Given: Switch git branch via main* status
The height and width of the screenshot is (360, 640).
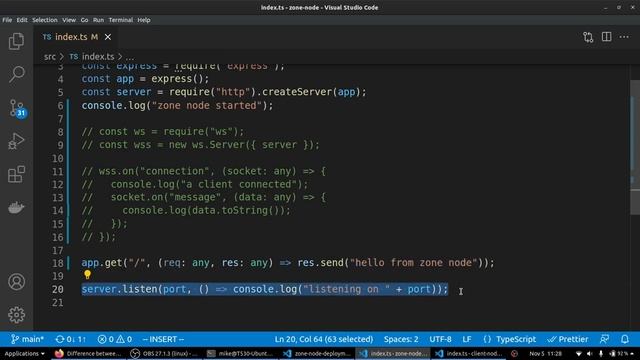Looking at the screenshot, I should coord(27,339).
